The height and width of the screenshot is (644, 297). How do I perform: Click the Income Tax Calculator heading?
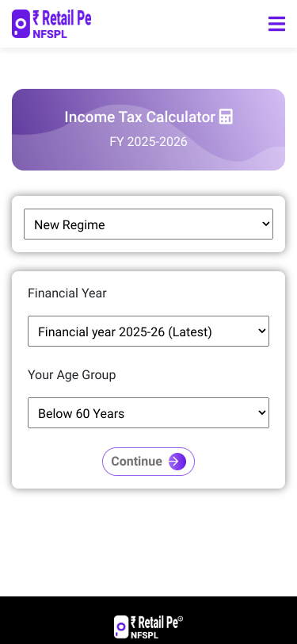pos(140,117)
